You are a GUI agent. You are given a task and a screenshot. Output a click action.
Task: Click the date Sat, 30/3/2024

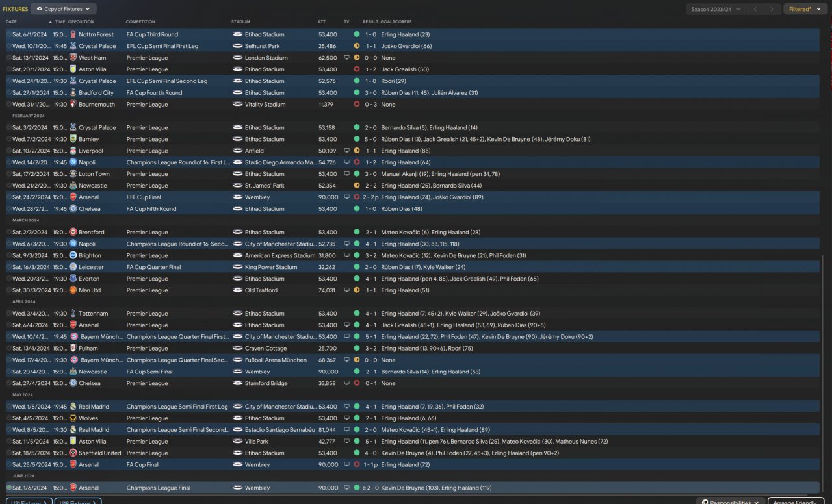[x=30, y=290]
